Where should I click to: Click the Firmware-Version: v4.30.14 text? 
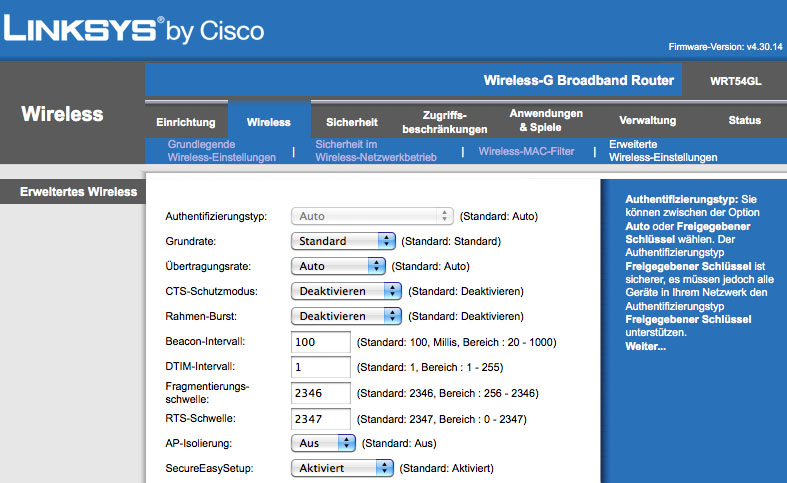[x=725, y=47]
